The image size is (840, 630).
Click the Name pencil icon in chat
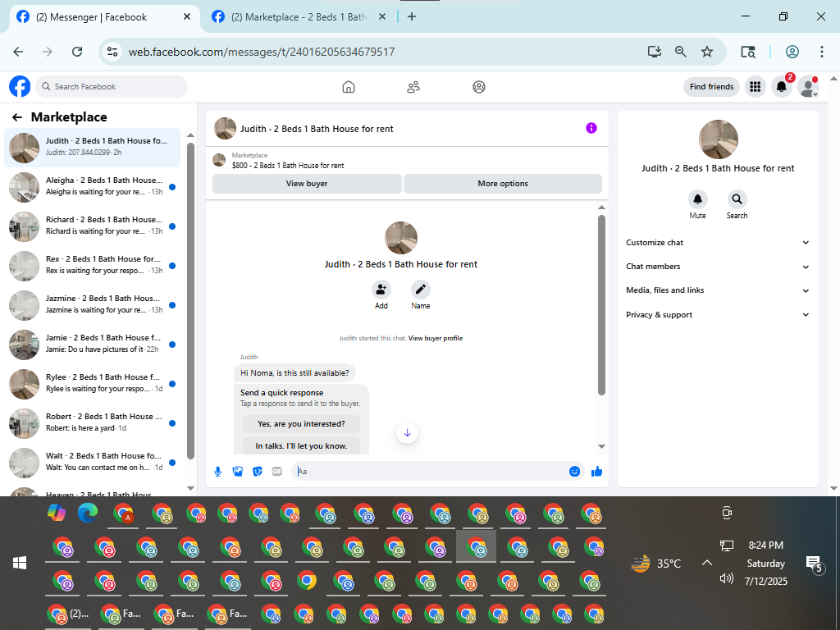[421, 290]
